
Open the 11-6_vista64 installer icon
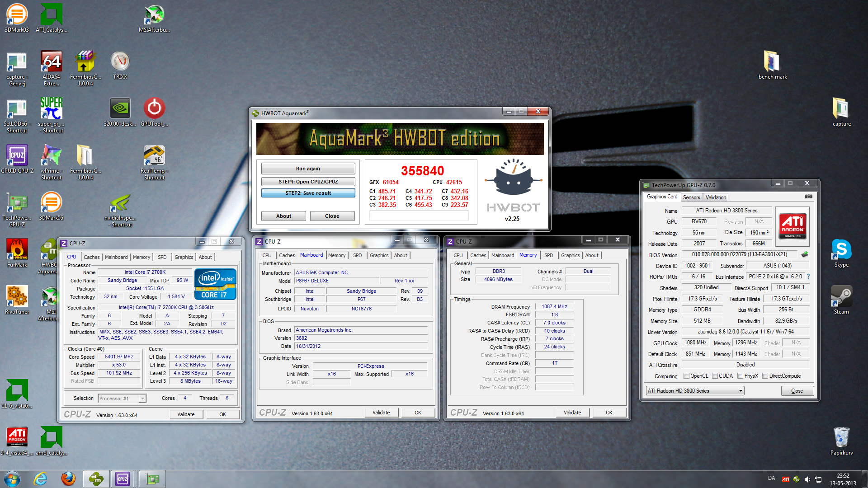tap(17, 394)
